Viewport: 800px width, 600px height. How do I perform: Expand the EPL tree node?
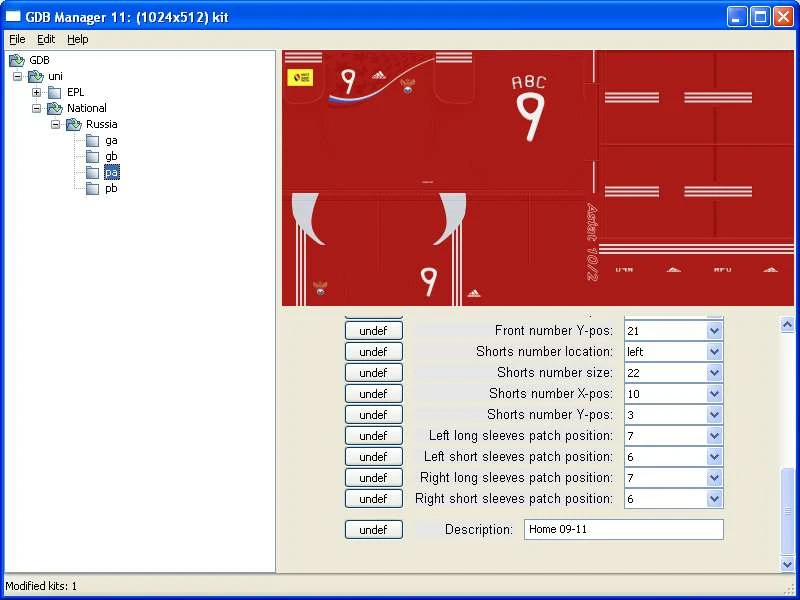coord(34,92)
